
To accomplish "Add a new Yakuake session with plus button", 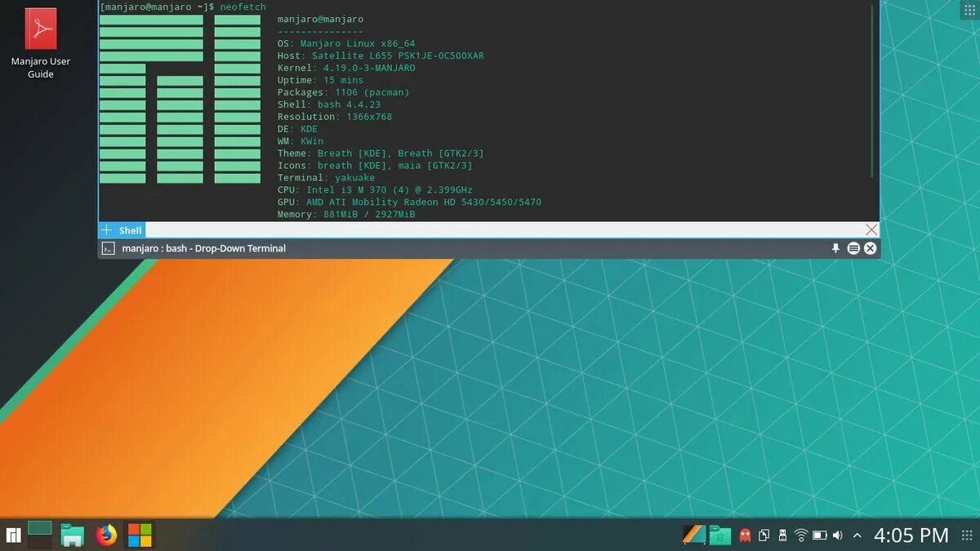I will point(106,230).
